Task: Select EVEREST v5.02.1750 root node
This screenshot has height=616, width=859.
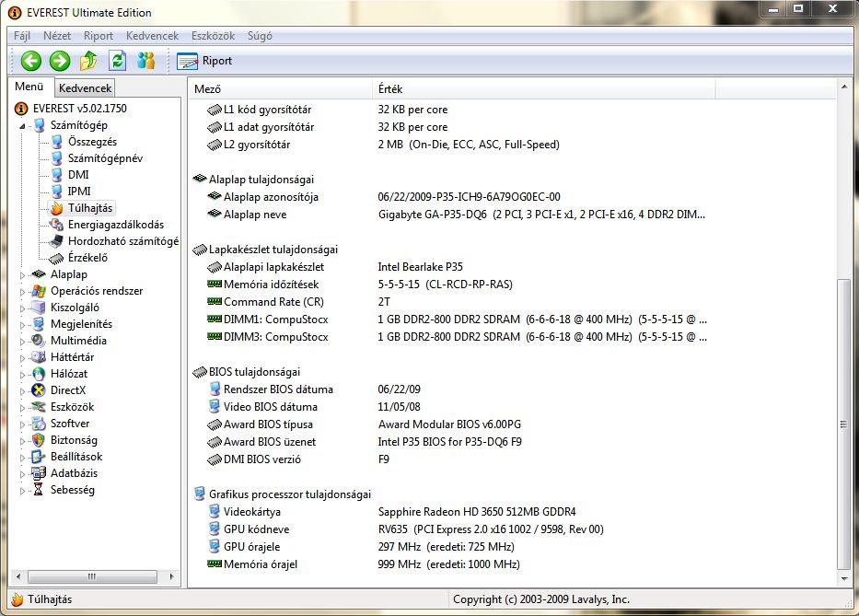Action: (79, 109)
